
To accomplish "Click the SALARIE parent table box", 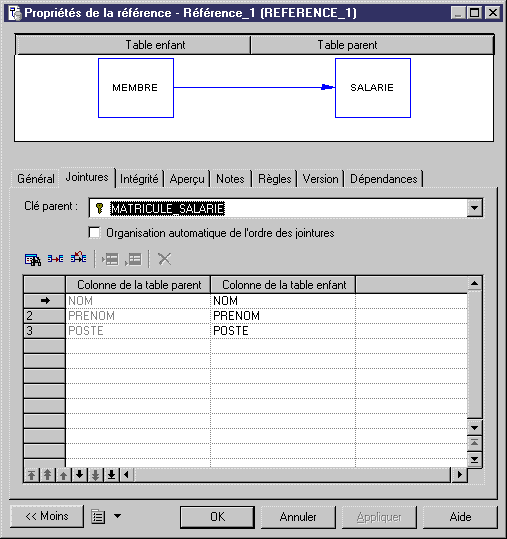I will [373, 88].
